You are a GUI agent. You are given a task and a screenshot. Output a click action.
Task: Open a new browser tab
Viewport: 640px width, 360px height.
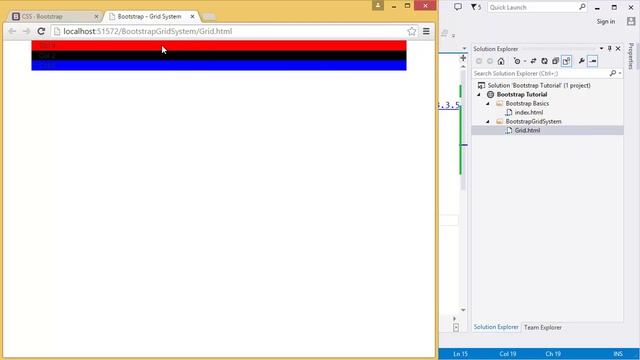point(209,16)
